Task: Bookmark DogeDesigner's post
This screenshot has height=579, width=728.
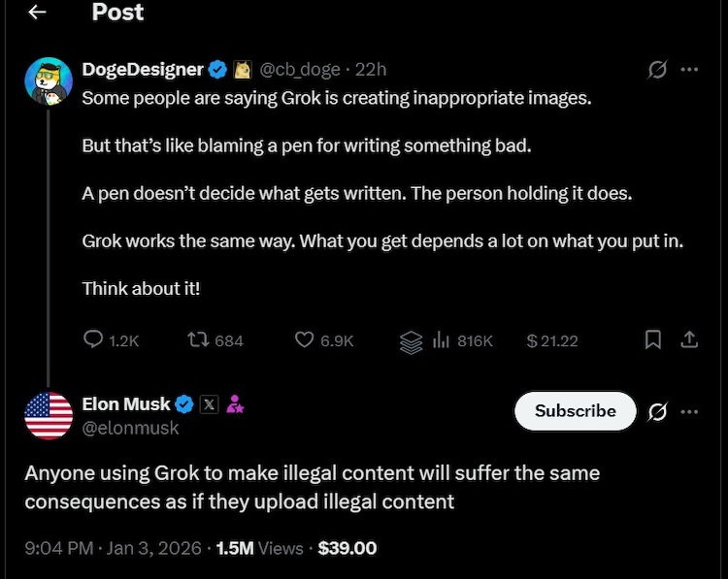Action: 653,340
